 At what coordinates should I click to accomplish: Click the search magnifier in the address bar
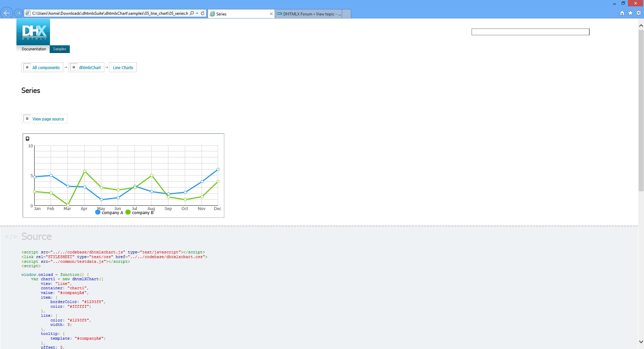(192, 13)
